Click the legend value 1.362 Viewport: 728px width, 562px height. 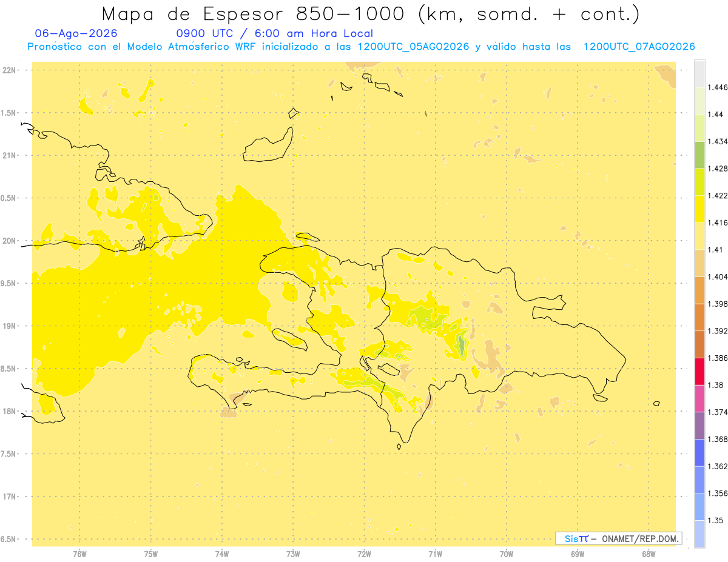(x=718, y=466)
